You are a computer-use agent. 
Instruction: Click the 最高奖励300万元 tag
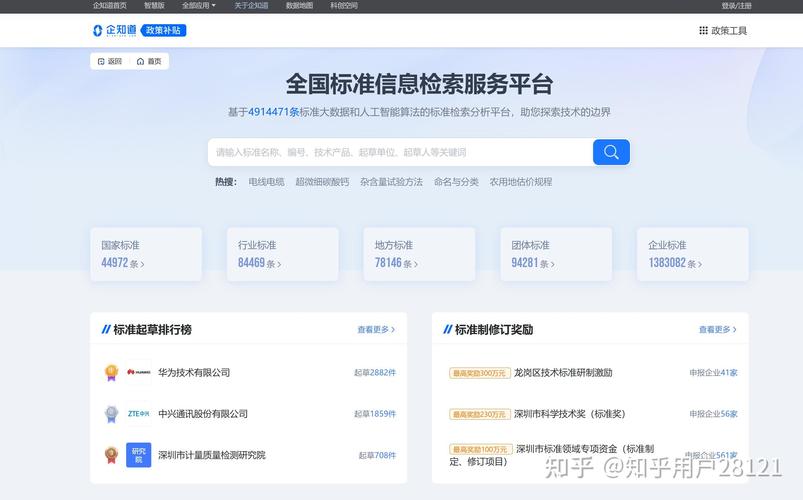tap(480, 373)
